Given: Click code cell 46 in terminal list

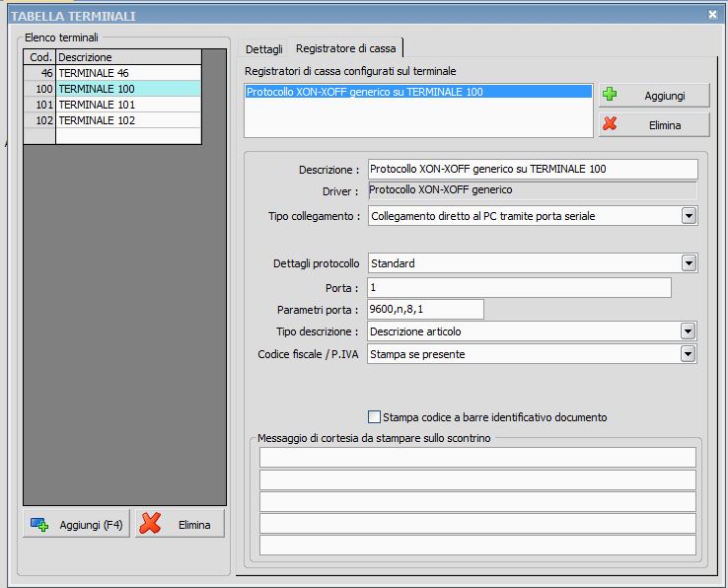Looking at the screenshot, I should [39, 73].
